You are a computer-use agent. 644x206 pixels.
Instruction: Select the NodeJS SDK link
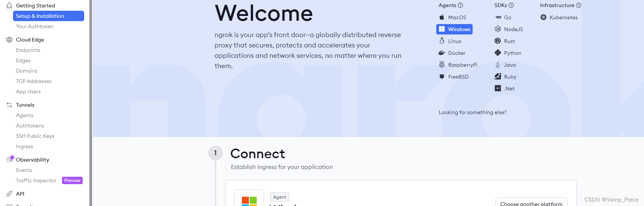(x=513, y=29)
